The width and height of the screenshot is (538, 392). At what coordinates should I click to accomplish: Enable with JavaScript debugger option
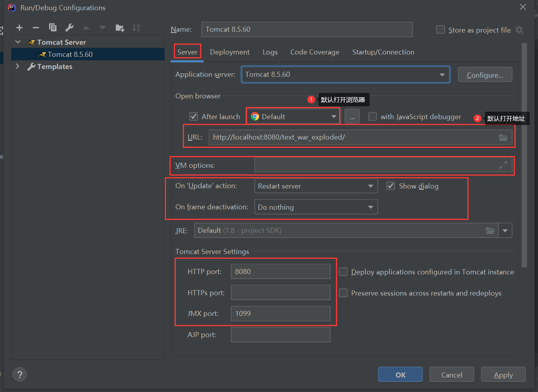372,116
